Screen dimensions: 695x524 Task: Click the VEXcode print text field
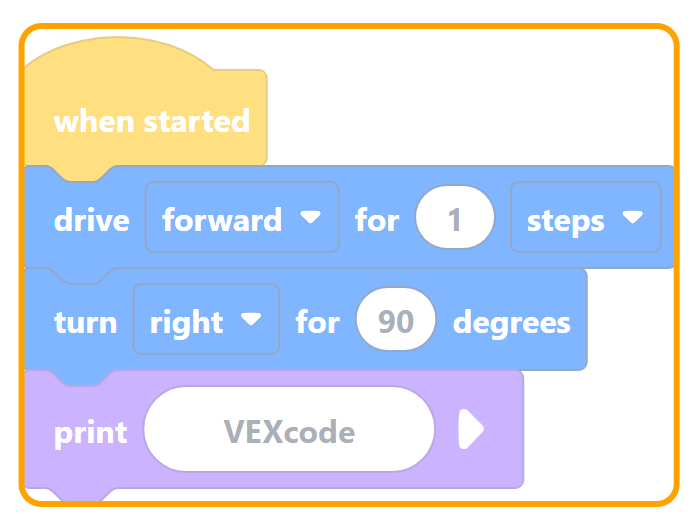[289, 431]
